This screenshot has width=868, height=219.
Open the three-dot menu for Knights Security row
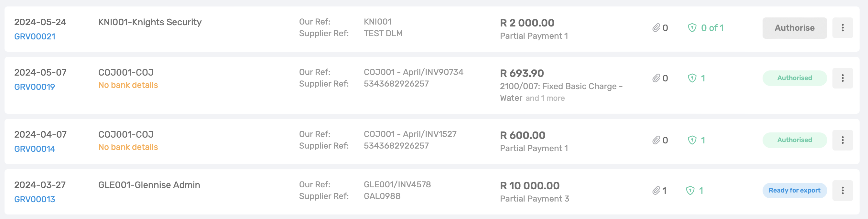842,28
